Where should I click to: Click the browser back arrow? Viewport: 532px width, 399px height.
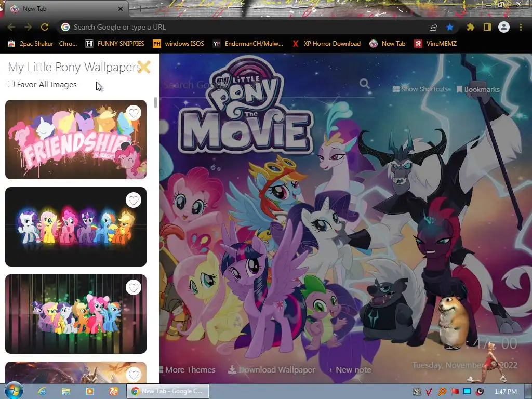click(11, 27)
